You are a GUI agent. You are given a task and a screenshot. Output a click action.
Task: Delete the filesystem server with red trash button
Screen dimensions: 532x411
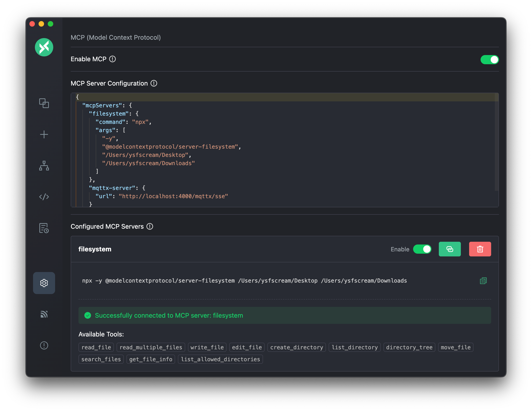point(480,249)
